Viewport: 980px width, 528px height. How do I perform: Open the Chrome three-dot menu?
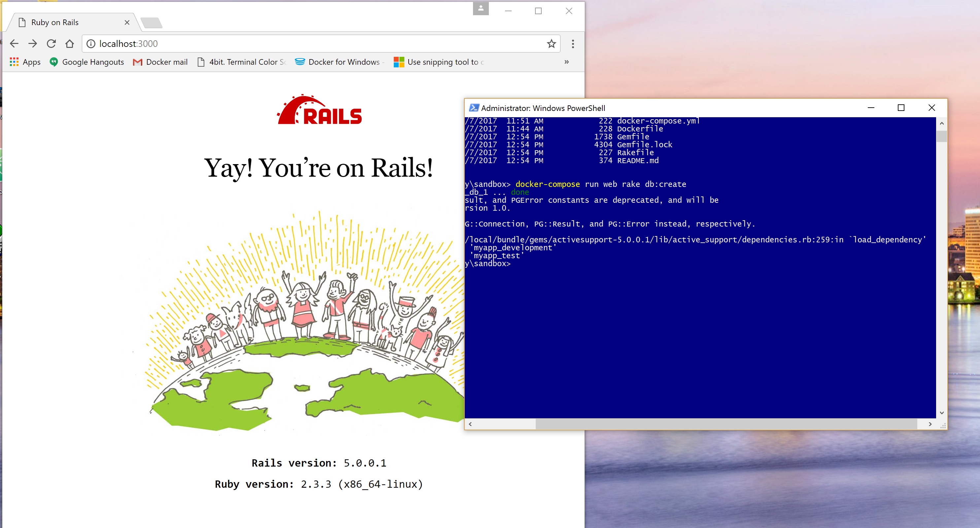[573, 44]
